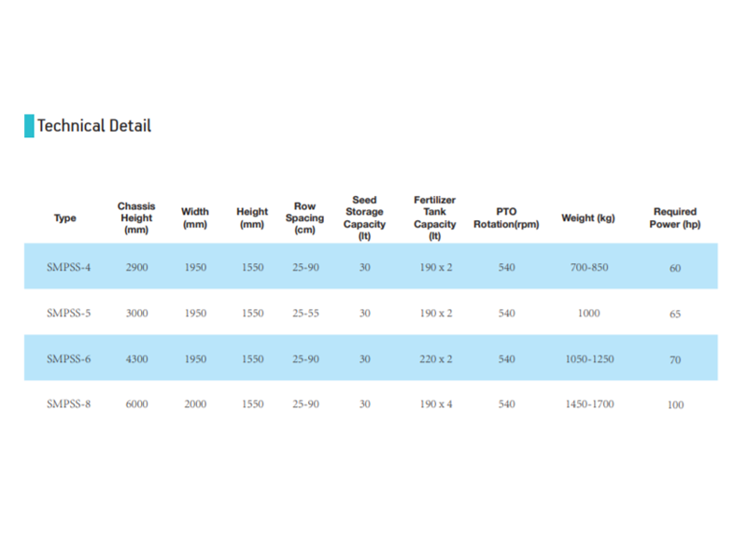
Task: Select the 100 hp required power value
Action: [675, 406]
